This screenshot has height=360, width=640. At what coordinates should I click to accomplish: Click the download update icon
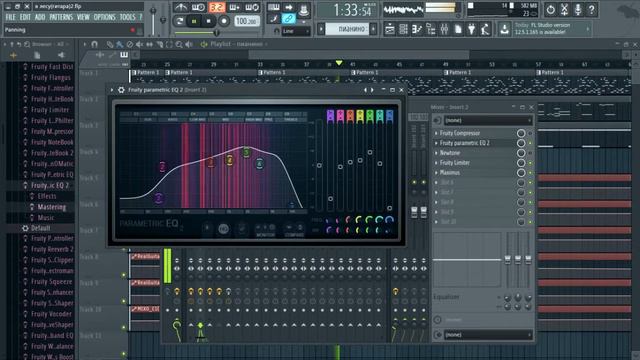pos(504,29)
